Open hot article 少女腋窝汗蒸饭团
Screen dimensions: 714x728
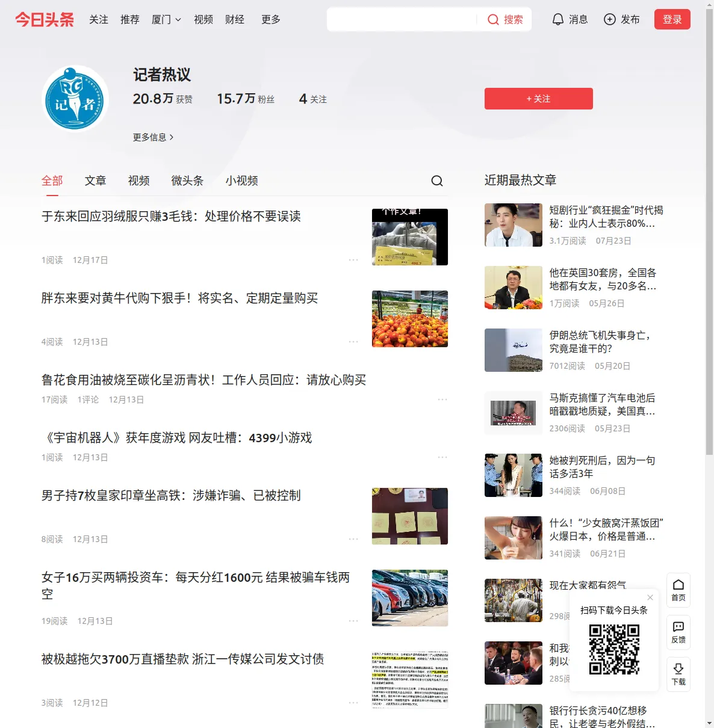point(606,529)
